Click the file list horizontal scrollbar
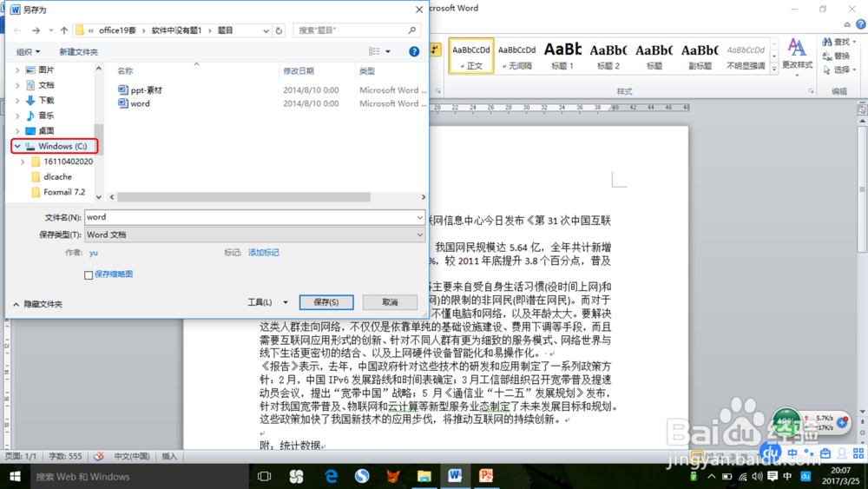The image size is (868, 489). [244, 197]
